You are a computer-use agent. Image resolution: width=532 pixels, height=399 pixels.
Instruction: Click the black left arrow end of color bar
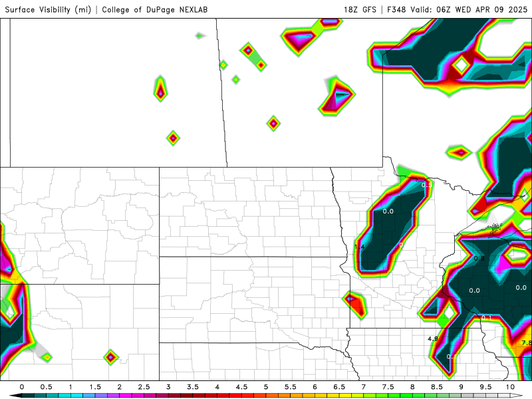click(x=15, y=396)
